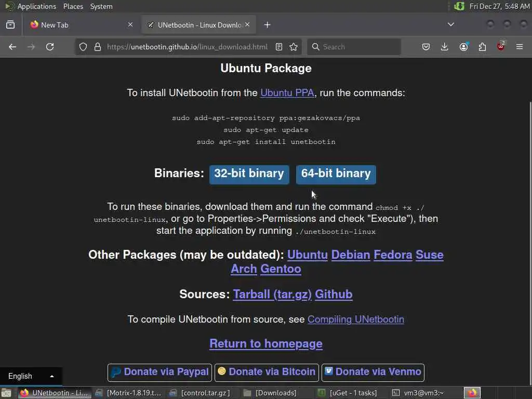Click Donate via Paypal button
Viewport: 532px width, 399px height.
159,373
